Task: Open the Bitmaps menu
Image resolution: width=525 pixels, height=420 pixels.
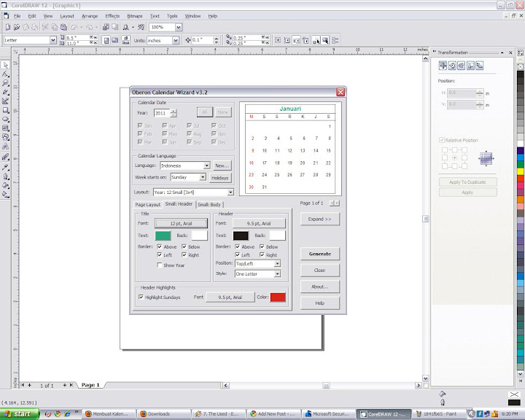Action: click(x=135, y=16)
